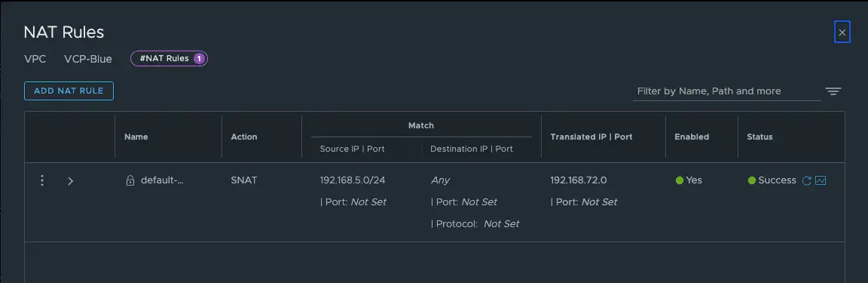
Task: Click the Status column header
Action: coord(759,137)
